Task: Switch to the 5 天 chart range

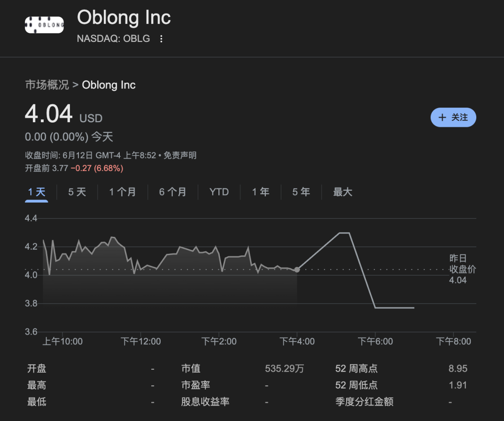Action: [77, 192]
